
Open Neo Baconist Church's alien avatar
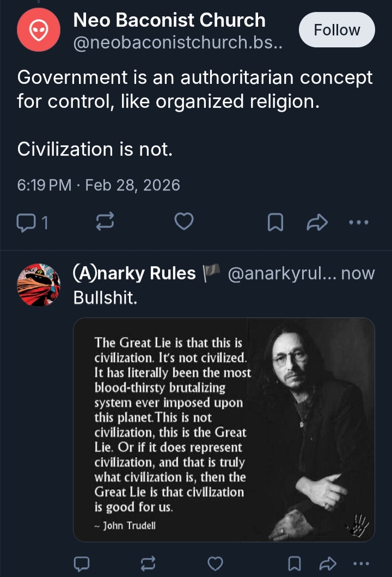click(x=39, y=30)
